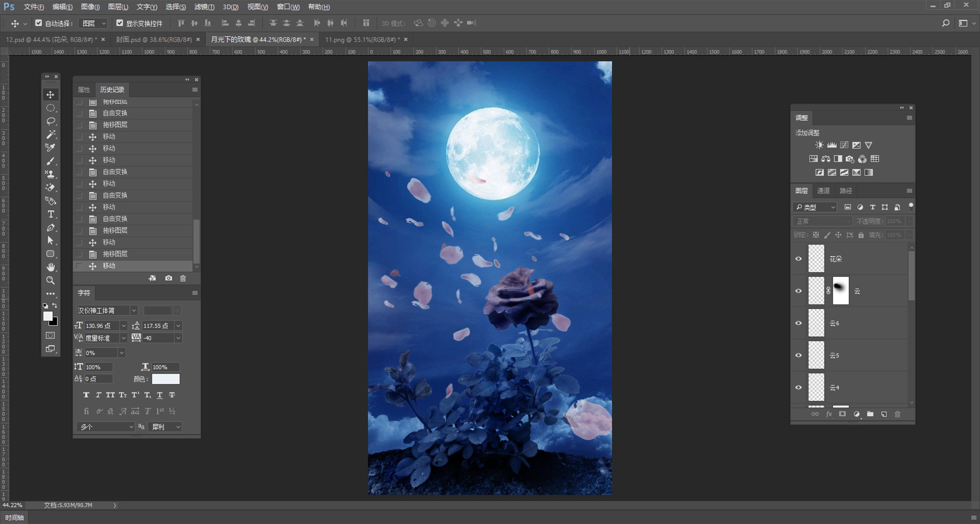Select the Eyedropper tool
980x524 pixels.
(x=50, y=148)
